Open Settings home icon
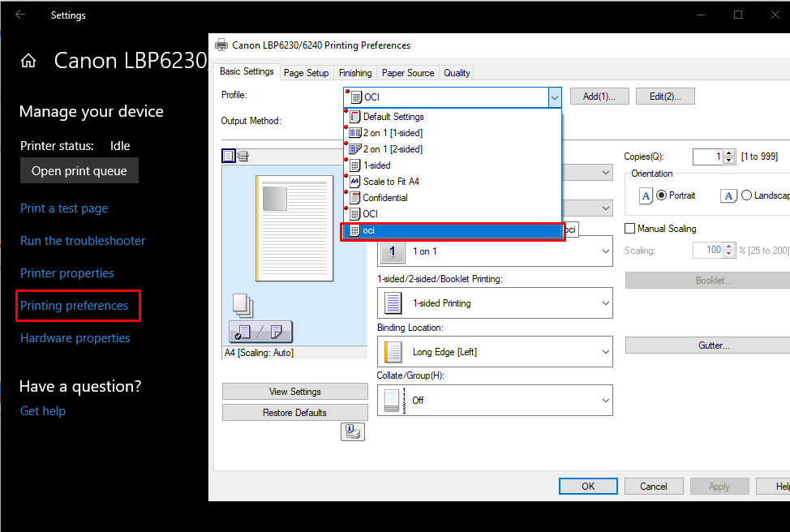Image resolution: width=790 pixels, height=532 pixels. pyautogui.click(x=28, y=61)
